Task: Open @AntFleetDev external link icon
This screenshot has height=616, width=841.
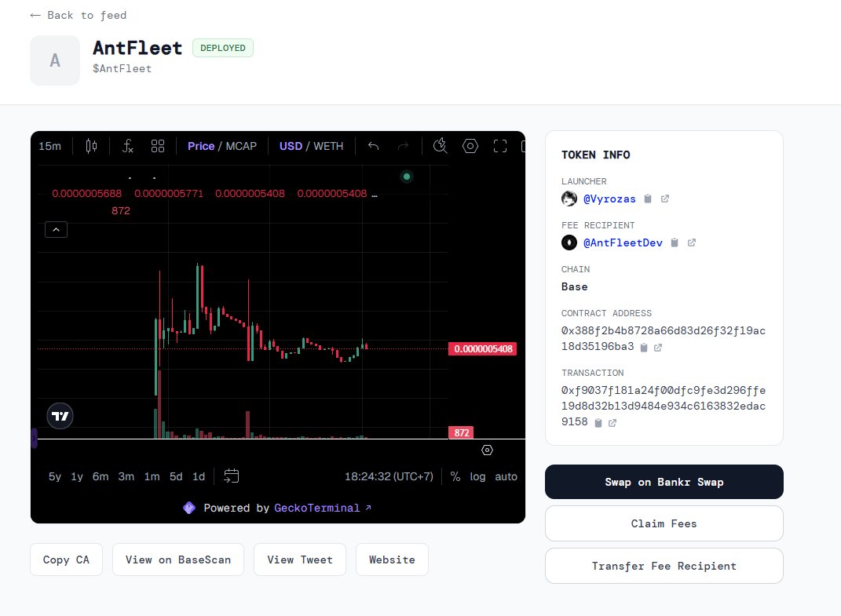Action: pyautogui.click(x=692, y=242)
